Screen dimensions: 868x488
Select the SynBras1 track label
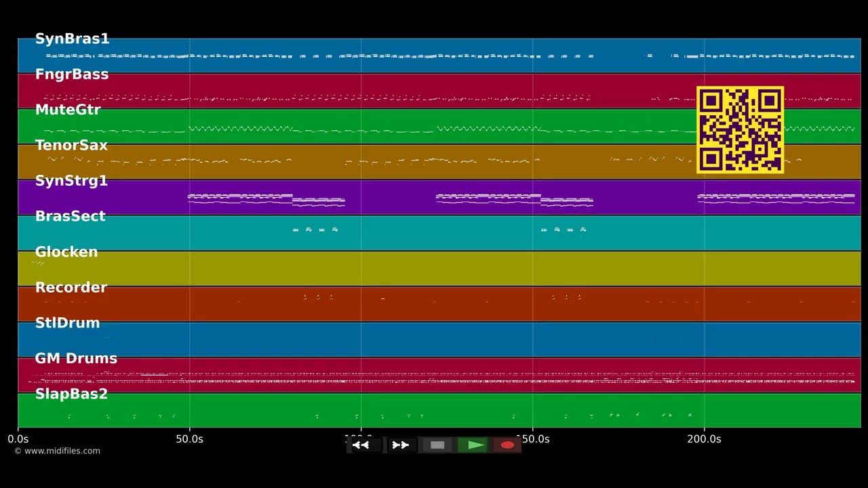click(x=72, y=39)
